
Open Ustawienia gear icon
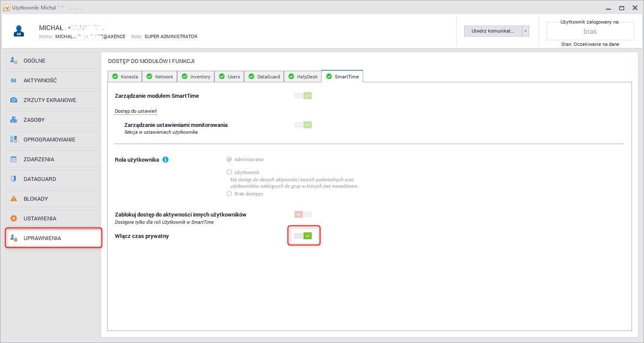click(x=14, y=218)
